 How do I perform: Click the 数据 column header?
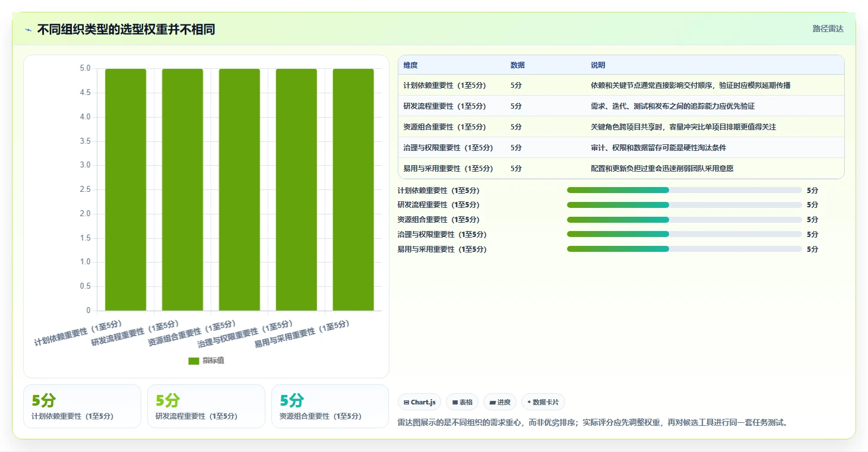tap(517, 65)
